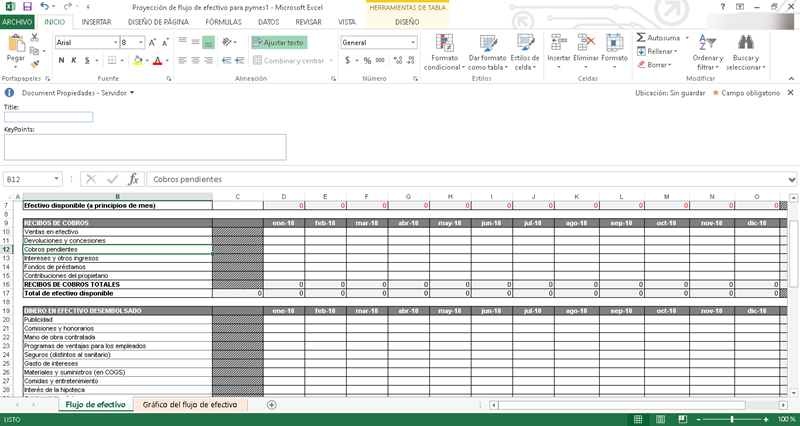Open the Arial font name dropdown
Image resolution: width=800 pixels, height=426 pixels.
click(116, 43)
